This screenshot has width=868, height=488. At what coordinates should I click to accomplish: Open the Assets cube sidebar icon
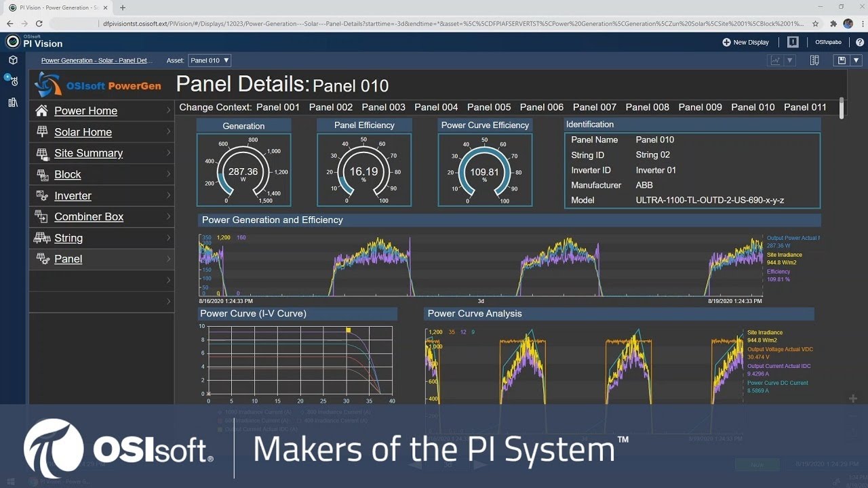coord(13,60)
